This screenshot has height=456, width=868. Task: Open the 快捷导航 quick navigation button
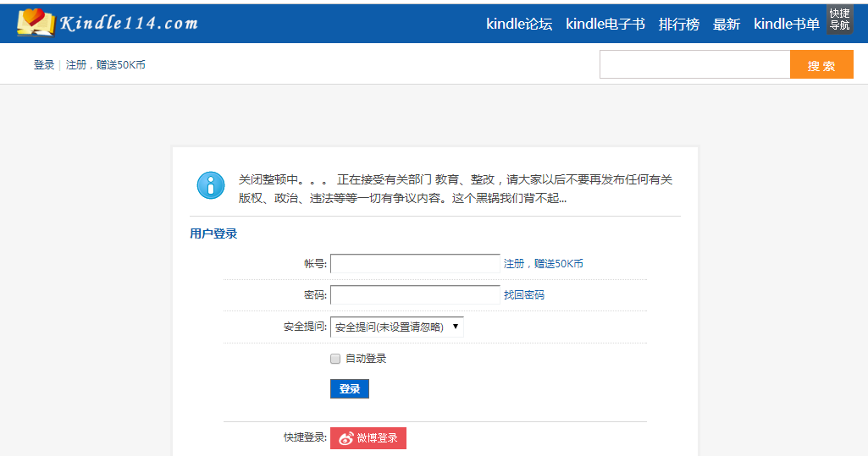[840, 19]
